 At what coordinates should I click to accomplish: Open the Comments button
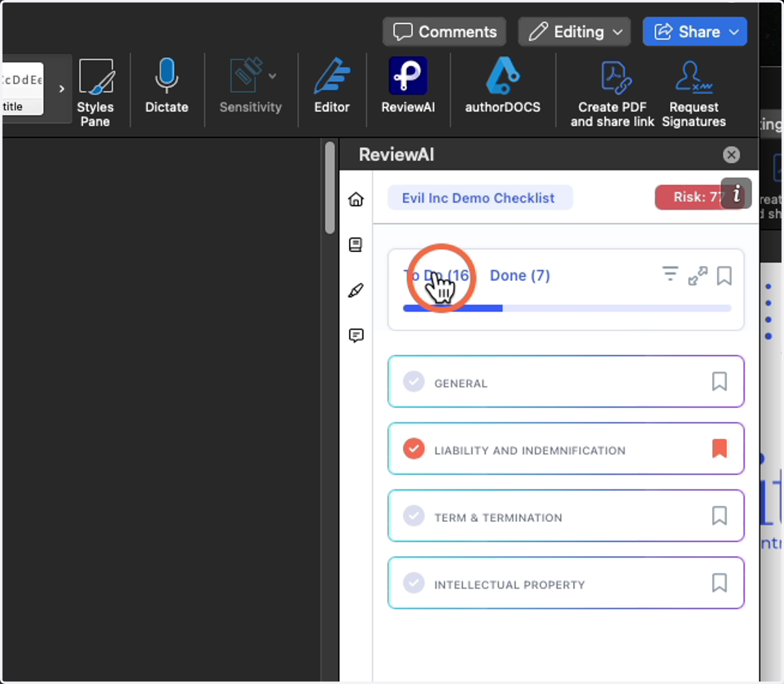click(444, 31)
